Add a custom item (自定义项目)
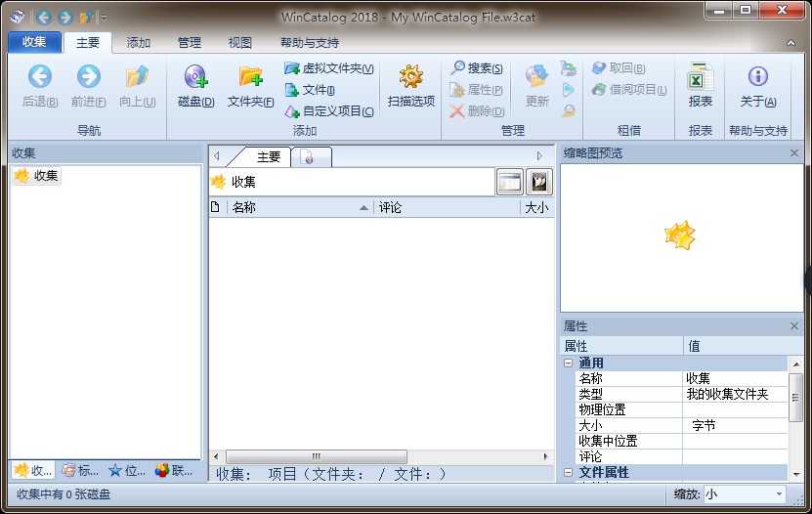The height and width of the screenshot is (514, 812). 329,111
